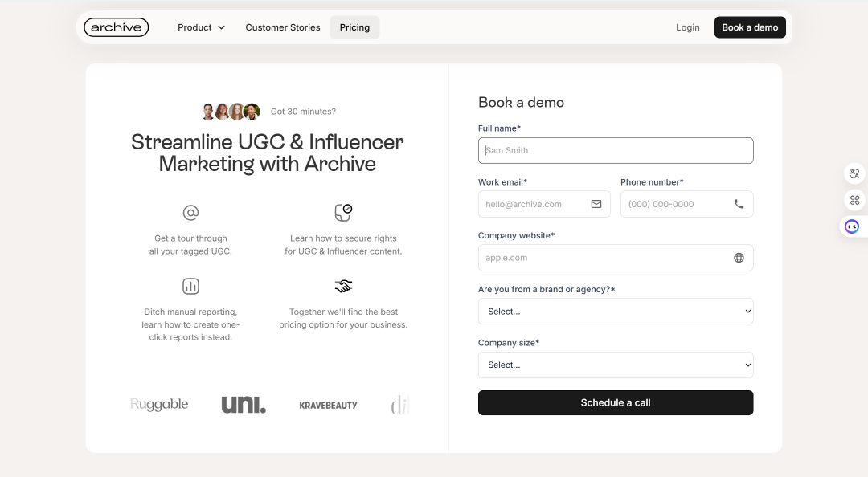868x477 pixels.
Task: Click the uni. logo
Action: (244, 405)
